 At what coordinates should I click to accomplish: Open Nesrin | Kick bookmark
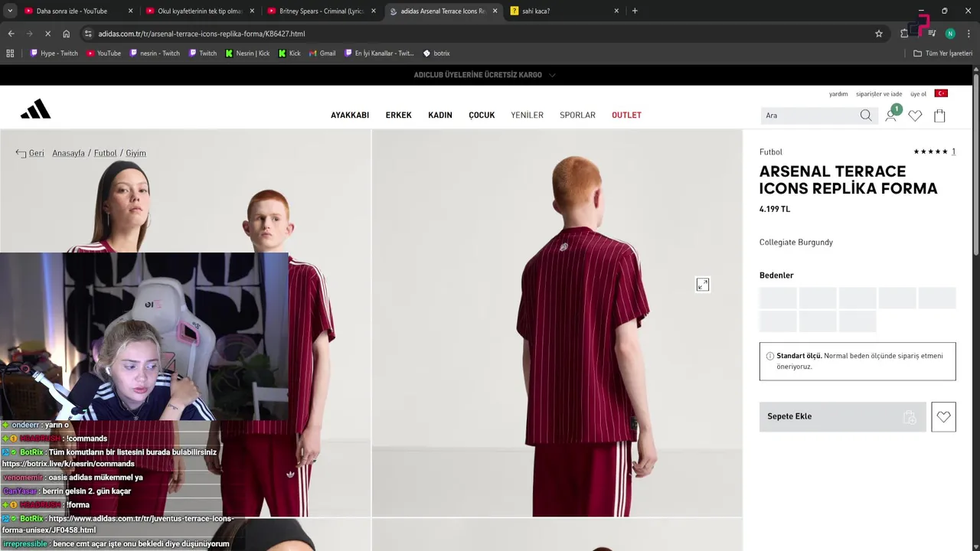click(x=247, y=54)
